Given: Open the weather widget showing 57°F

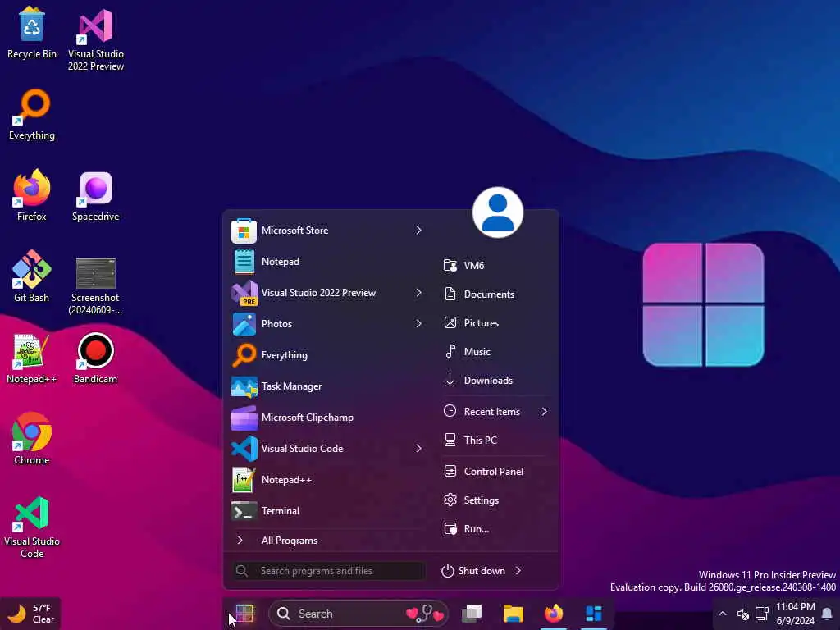Looking at the screenshot, I should [31, 614].
